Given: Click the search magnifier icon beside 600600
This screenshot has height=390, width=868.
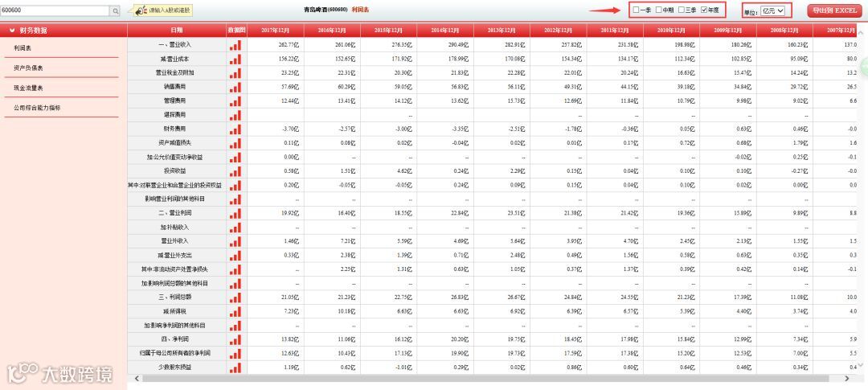Looking at the screenshot, I should click(116, 10).
